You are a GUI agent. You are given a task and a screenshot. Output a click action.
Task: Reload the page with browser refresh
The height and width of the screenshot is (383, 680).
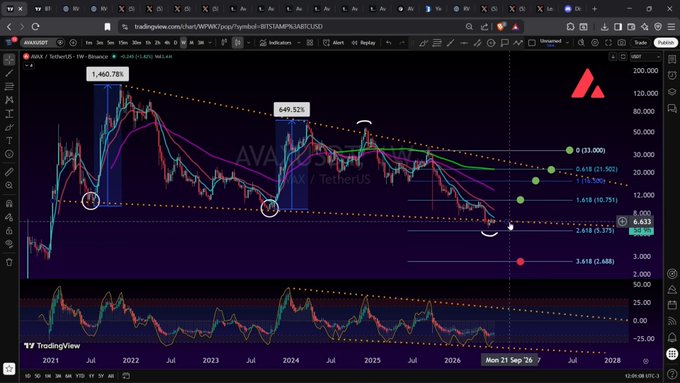[36, 26]
